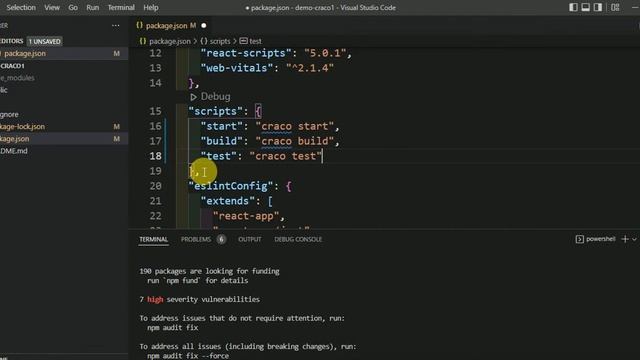Click '7 high severity vulnerabilities' line

200,299
